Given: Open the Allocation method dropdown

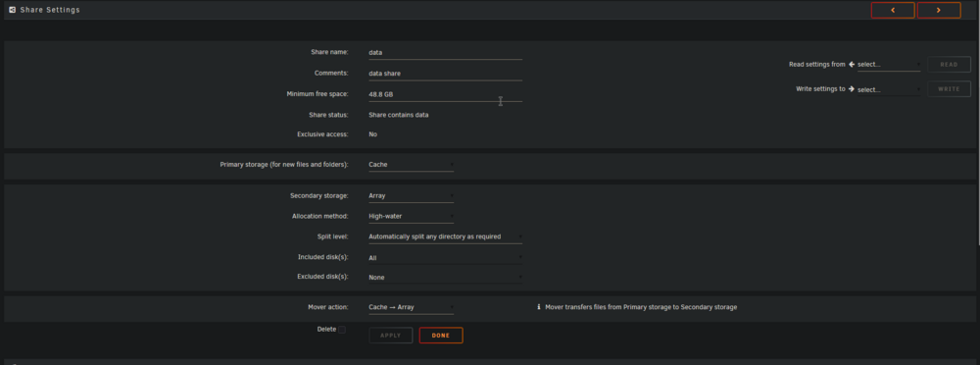Looking at the screenshot, I should (411, 217).
